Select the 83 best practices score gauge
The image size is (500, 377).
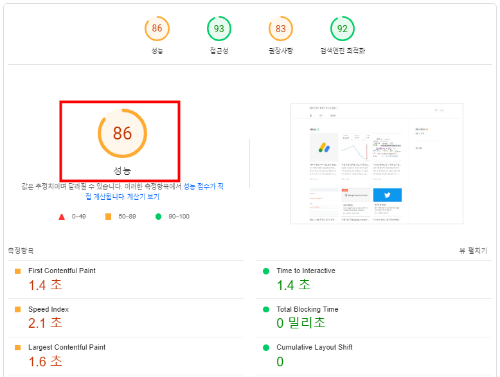click(281, 29)
